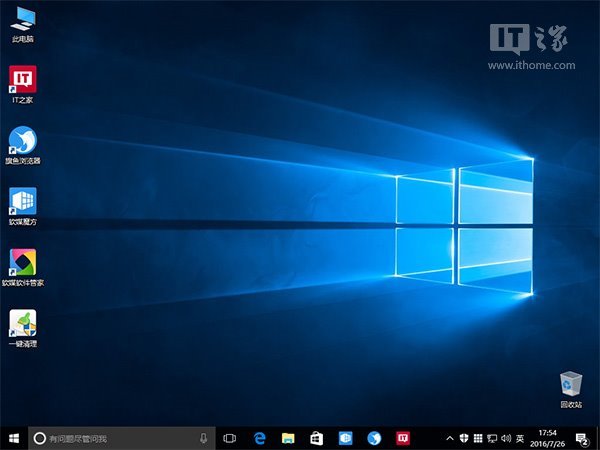The image size is (600, 450).
Task: Open Task View from the taskbar
Action: (x=230, y=438)
